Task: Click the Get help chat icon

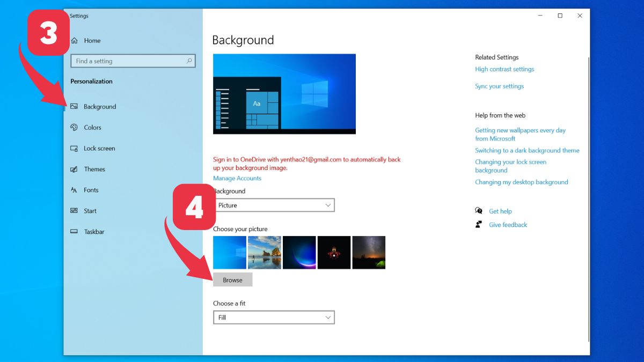Action: 479,211
